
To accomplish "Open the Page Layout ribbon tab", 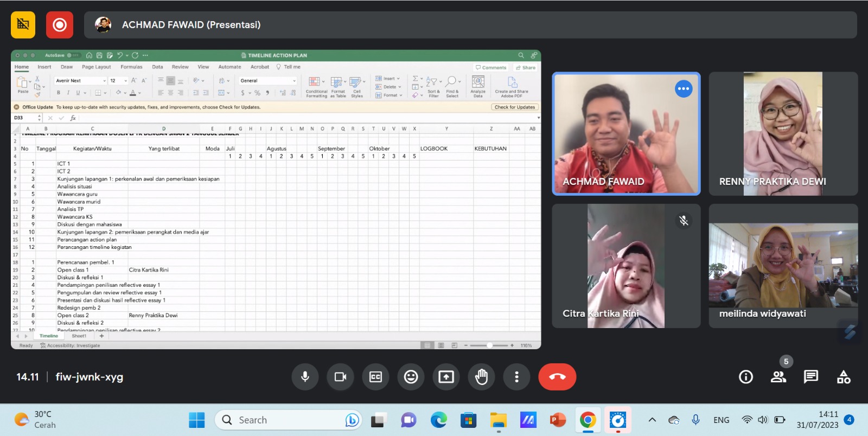I will point(96,67).
